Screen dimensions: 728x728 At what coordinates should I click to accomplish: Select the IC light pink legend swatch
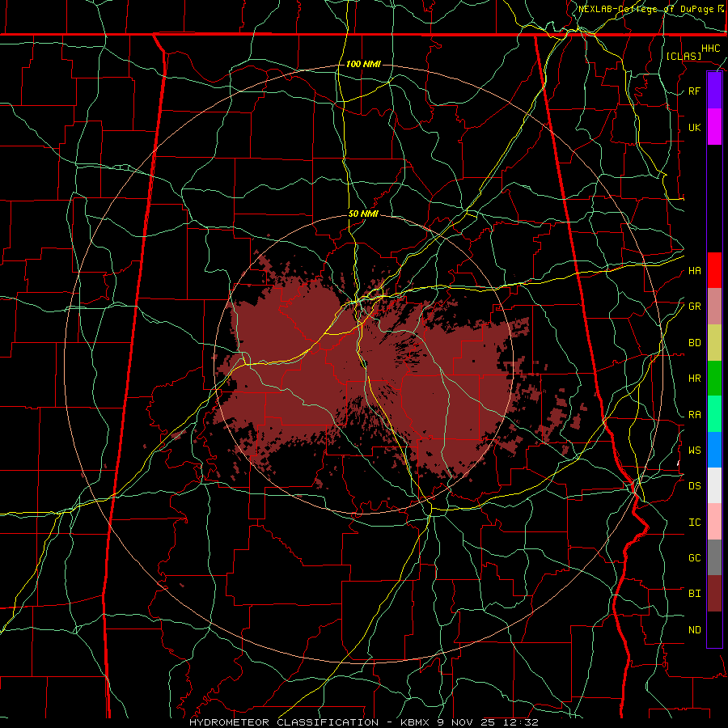[x=714, y=522]
